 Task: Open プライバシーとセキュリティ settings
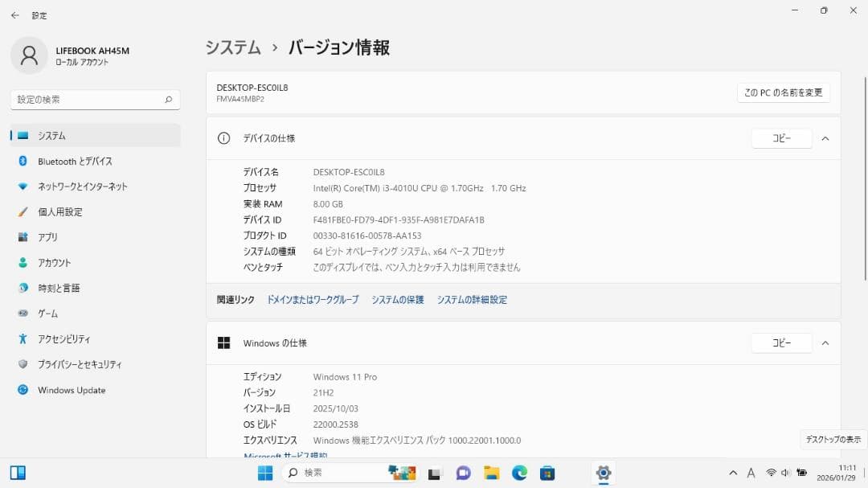click(x=84, y=364)
